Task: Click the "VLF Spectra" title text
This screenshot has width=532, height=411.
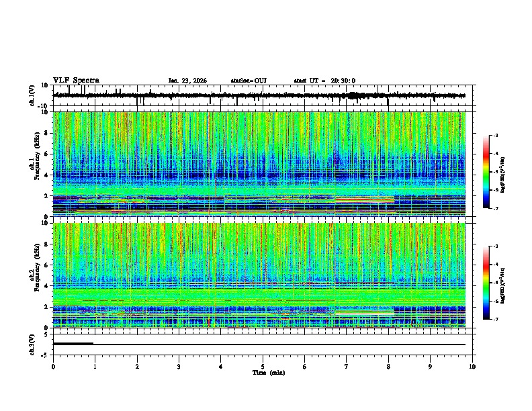Action: pos(76,81)
